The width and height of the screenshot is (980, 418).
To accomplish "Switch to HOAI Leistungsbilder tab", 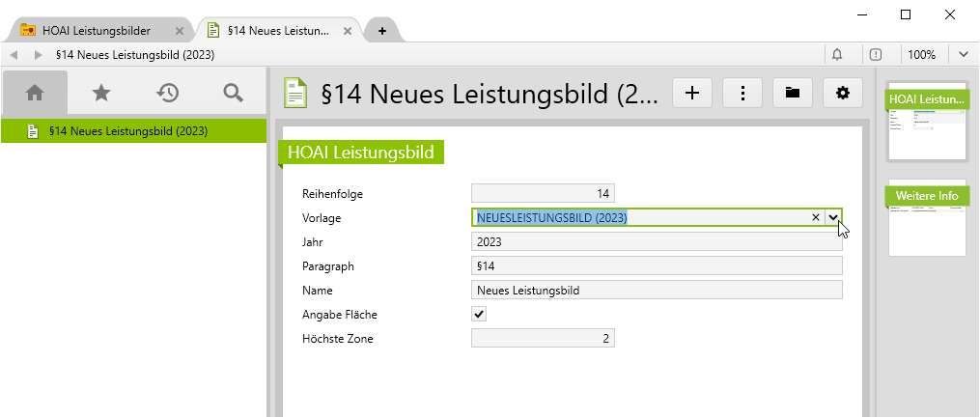I will point(96,31).
